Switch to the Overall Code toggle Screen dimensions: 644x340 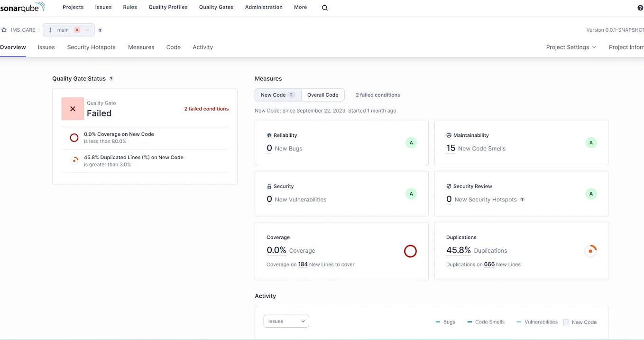(322, 94)
